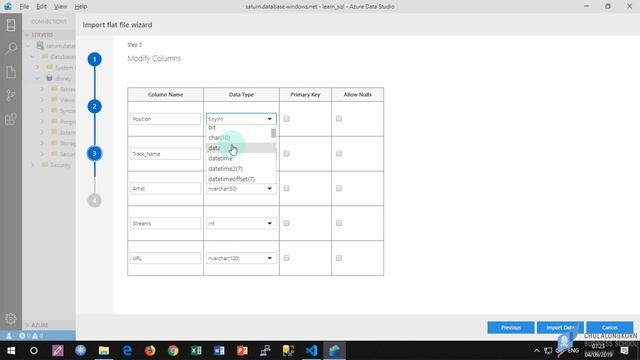Open the Artist data type dropdown
Image resolution: width=640 pixels, height=360 pixels.
click(x=241, y=189)
